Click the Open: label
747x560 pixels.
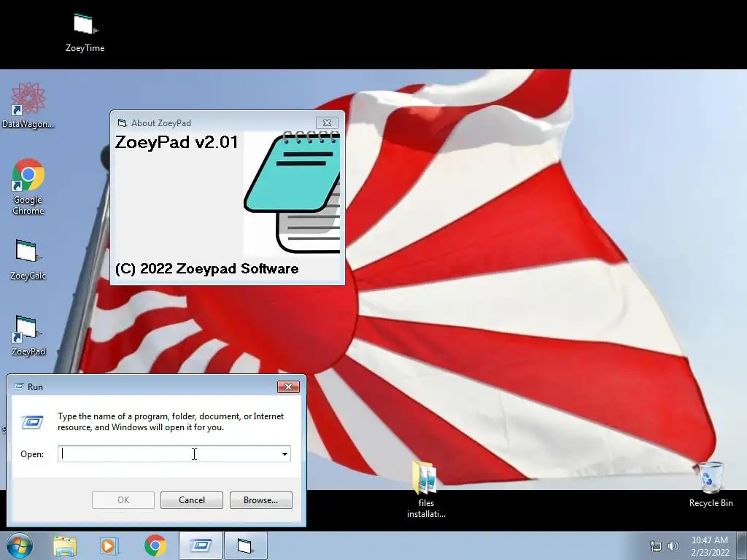pyautogui.click(x=32, y=454)
